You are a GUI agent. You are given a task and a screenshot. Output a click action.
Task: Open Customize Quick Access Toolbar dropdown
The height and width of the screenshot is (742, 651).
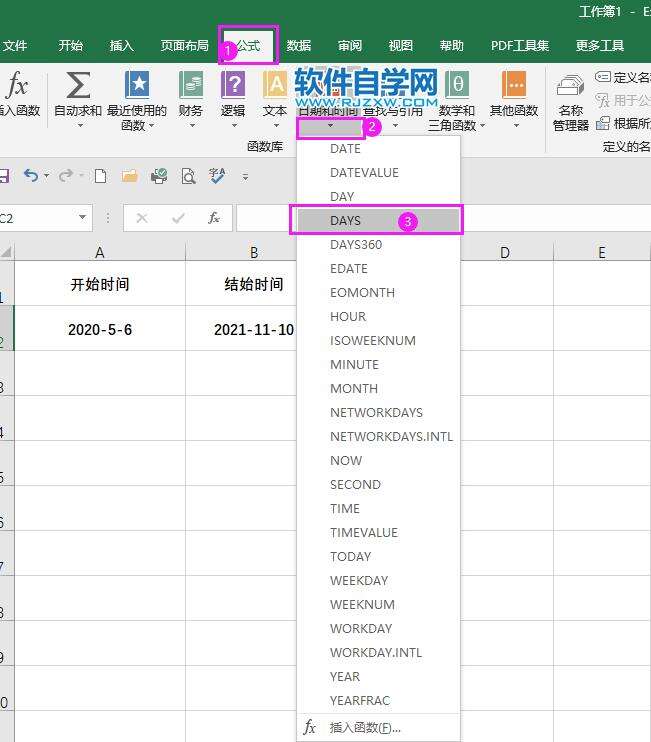[x=245, y=177]
